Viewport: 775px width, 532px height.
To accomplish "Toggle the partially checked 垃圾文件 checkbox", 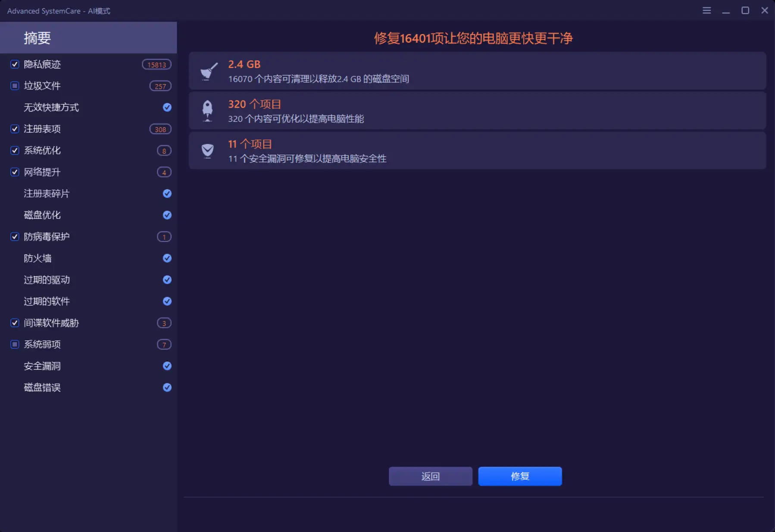I will [14, 86].
